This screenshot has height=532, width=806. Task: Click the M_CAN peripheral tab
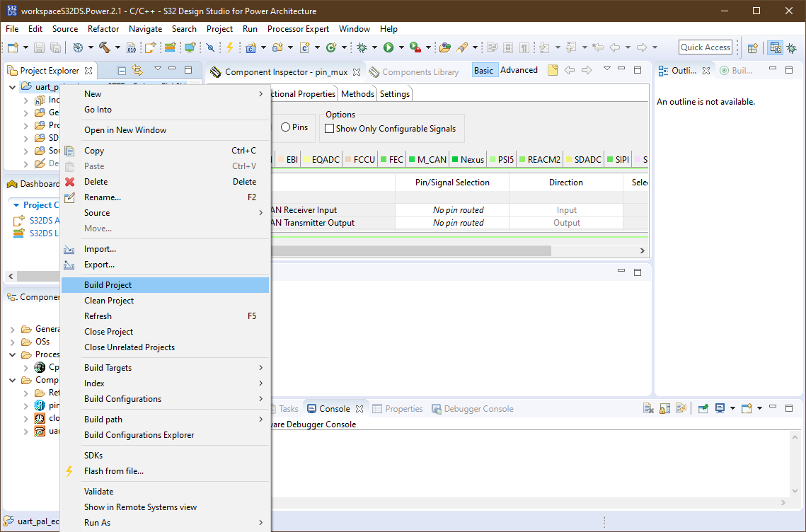coord(431,160)
